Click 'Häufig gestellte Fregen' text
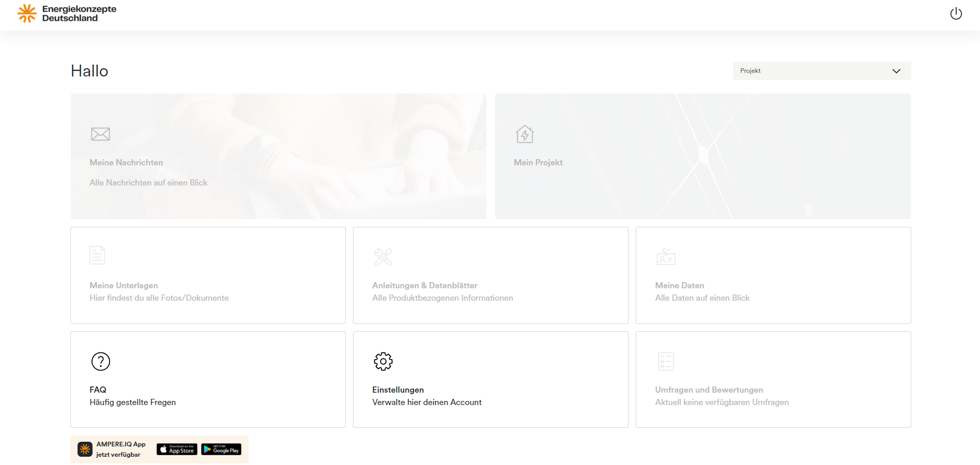980x465 pixels. point(132,402)
